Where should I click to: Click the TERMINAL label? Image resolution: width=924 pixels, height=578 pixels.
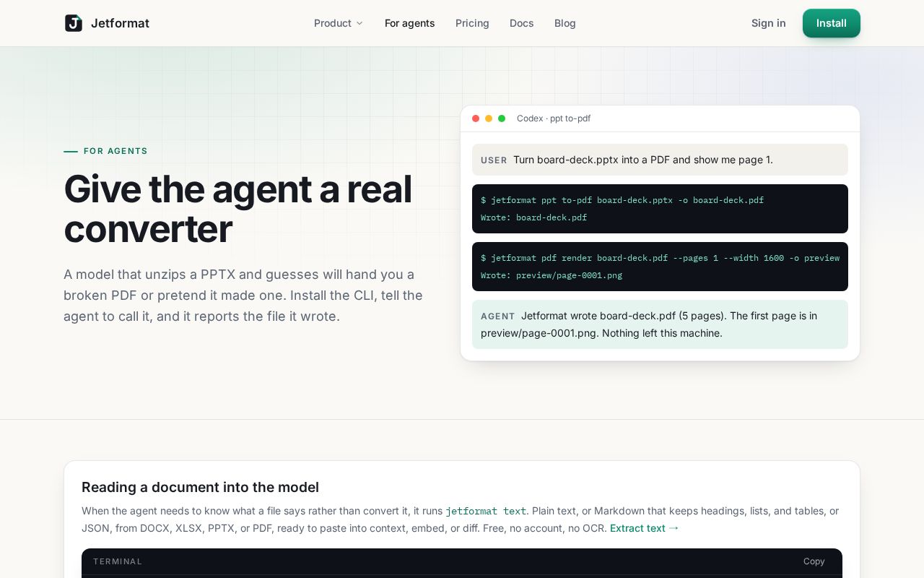118,561
